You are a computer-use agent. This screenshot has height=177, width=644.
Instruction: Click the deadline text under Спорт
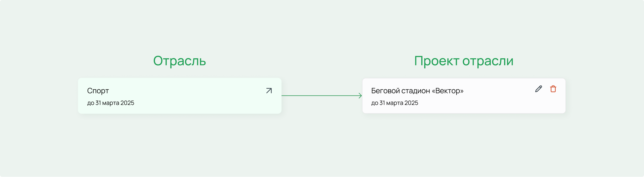pos(110,103)
